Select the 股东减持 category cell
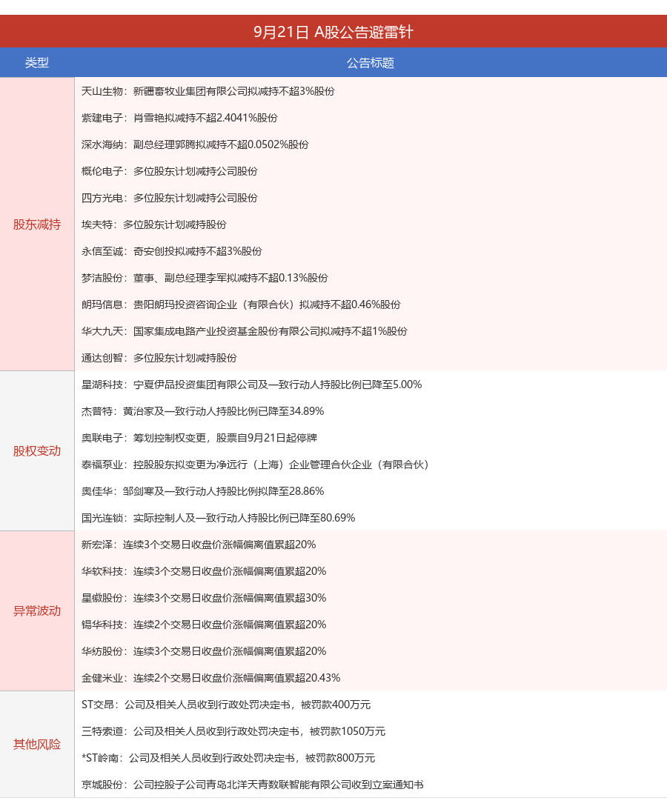667x812 pixels. pyautogui.click(x=37, y=224)
